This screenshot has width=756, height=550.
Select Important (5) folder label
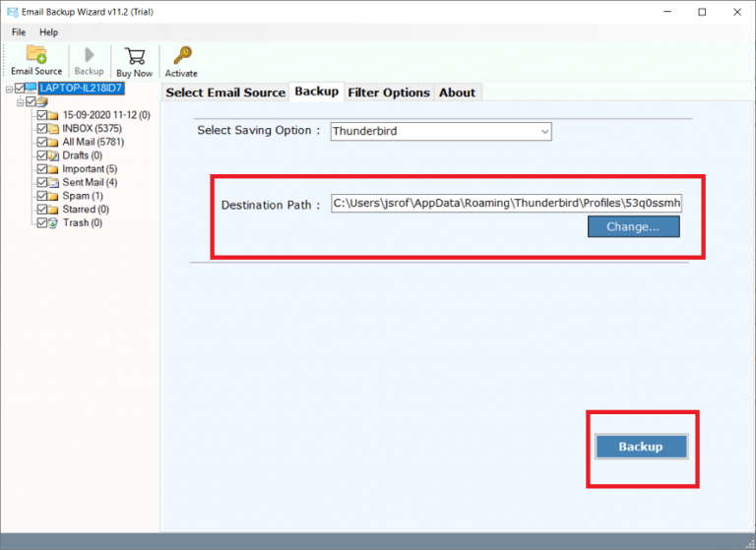pos(90,168)
